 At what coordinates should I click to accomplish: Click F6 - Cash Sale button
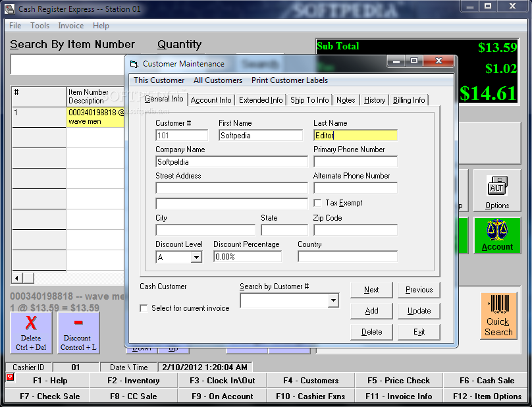click(x=487, y=381)
